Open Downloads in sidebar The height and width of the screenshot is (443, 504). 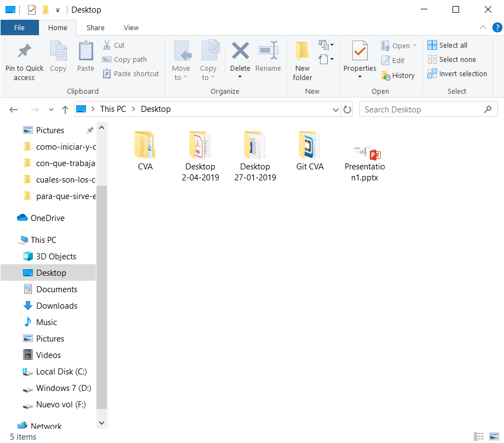click(x=50, y=305)
